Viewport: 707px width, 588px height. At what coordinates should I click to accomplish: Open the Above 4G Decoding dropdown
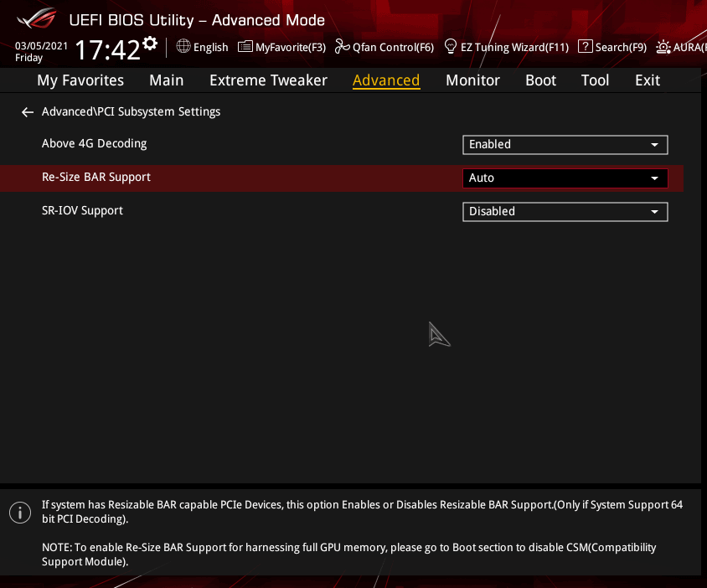pos(565,145)
